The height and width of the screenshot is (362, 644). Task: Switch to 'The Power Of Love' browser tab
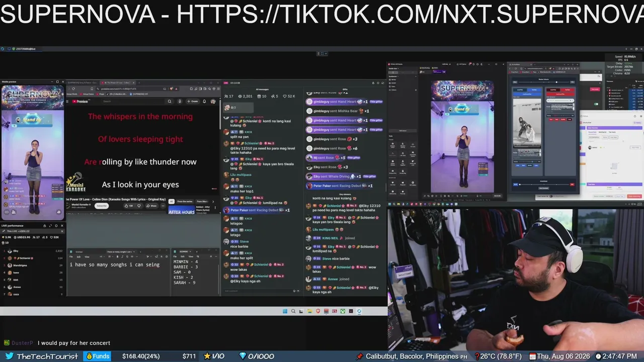point(118,82)
